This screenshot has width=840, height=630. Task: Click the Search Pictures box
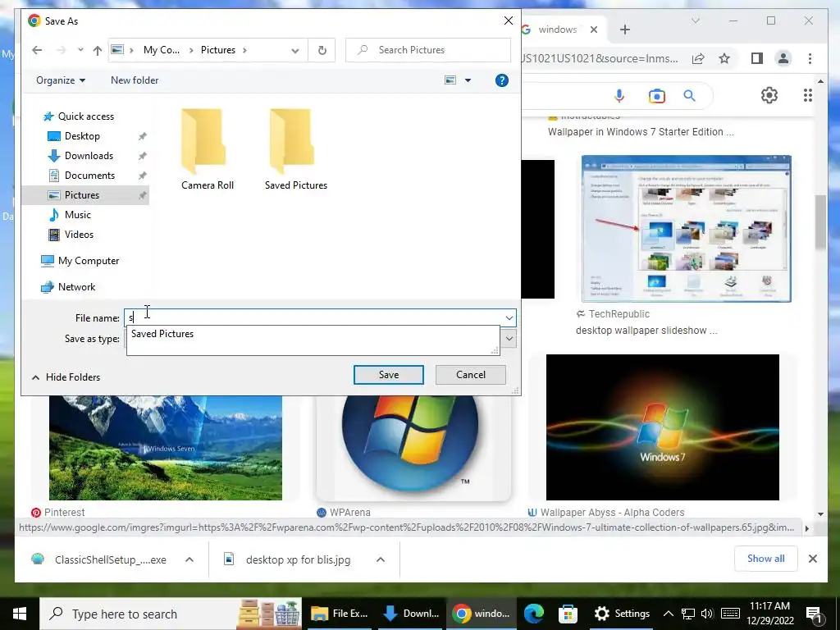click(428, 50)
